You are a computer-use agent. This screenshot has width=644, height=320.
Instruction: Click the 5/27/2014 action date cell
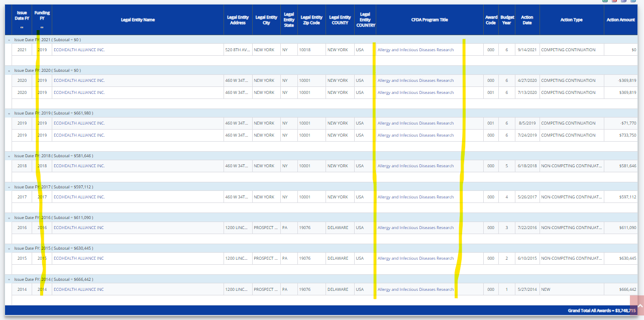(x=527, y=289)
